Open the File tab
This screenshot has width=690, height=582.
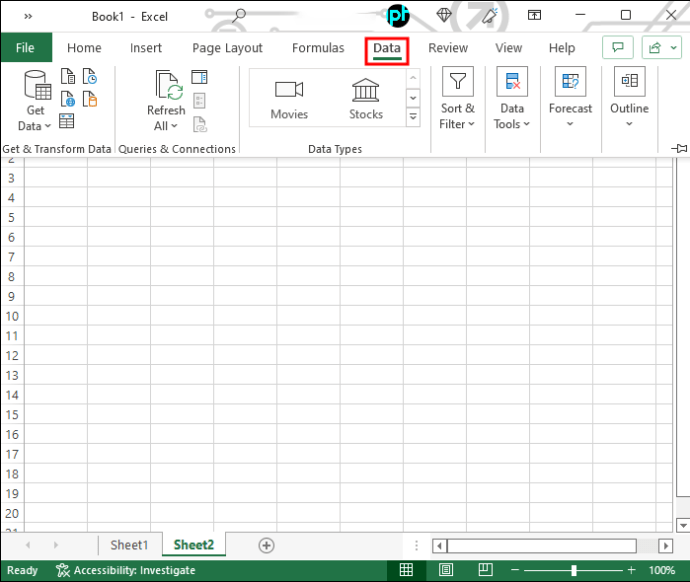[x=25, y=48]
